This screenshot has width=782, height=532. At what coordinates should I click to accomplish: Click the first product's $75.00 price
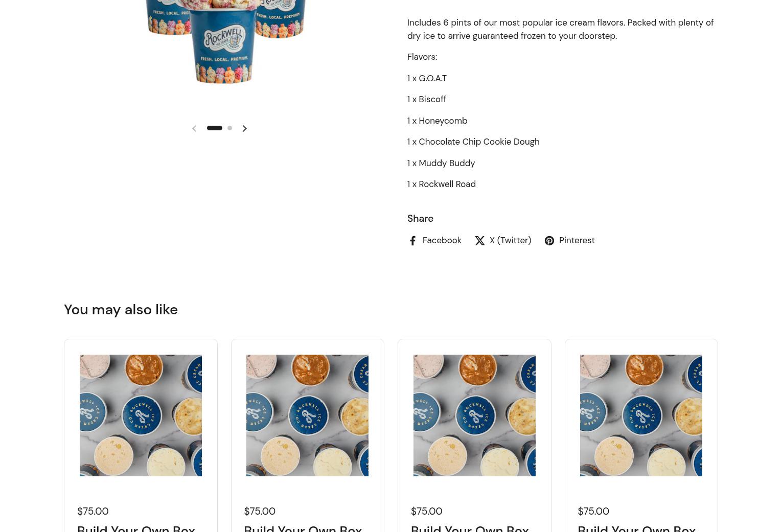click(93, 511)
